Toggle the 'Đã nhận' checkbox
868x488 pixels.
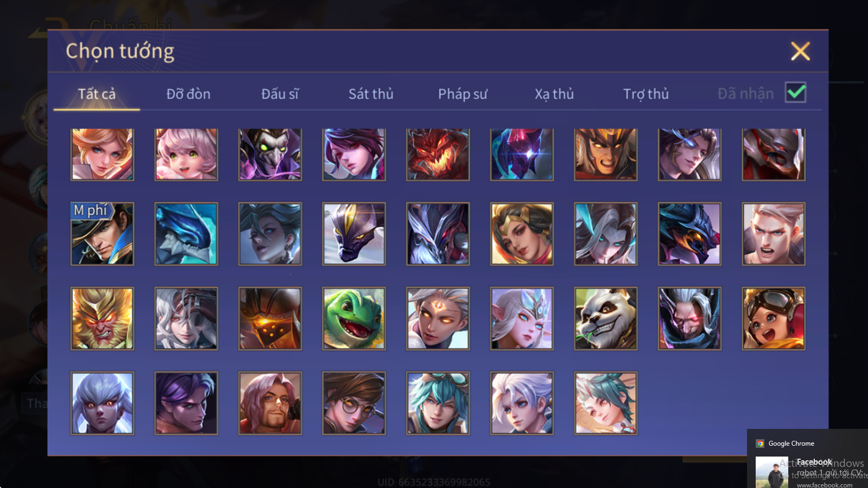(796, 93)
